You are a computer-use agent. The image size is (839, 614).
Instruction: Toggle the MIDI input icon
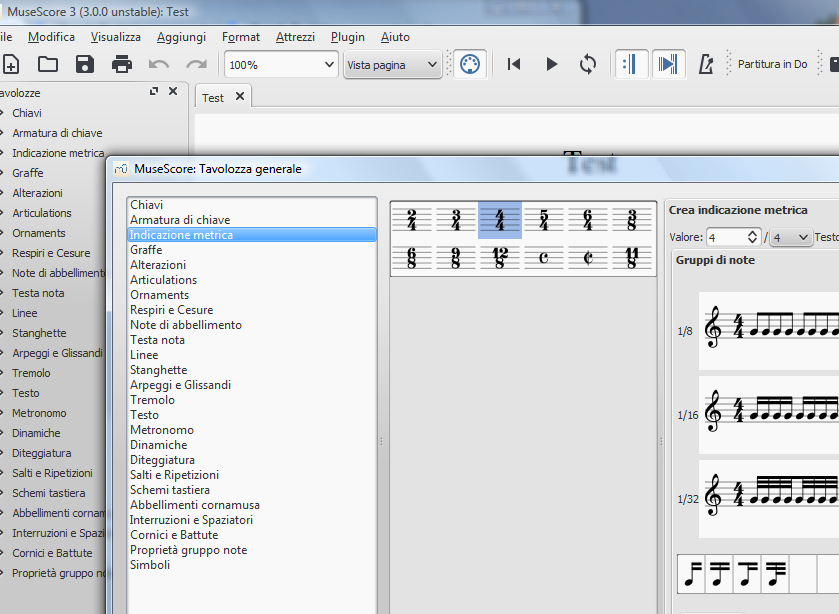click(470, 64)
